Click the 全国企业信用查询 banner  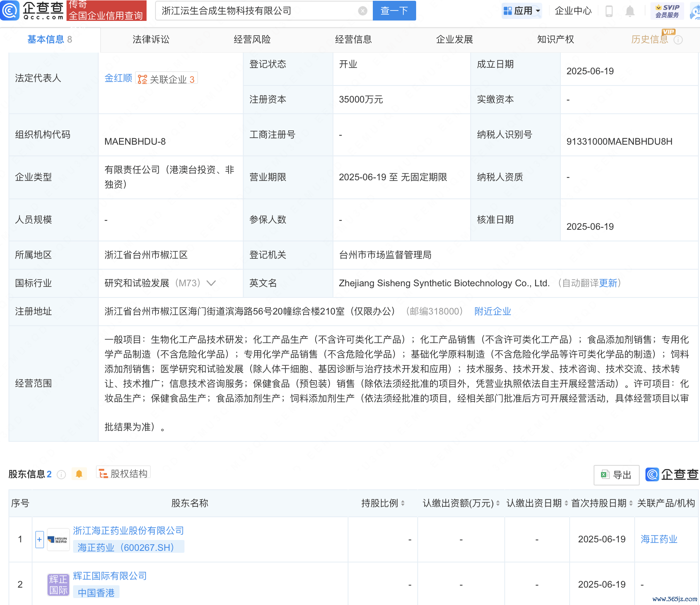pos(106,10)
